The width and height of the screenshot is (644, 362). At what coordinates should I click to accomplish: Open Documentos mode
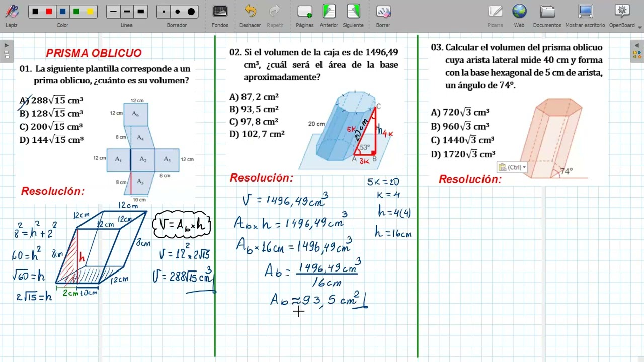click(x=547, y=16)
